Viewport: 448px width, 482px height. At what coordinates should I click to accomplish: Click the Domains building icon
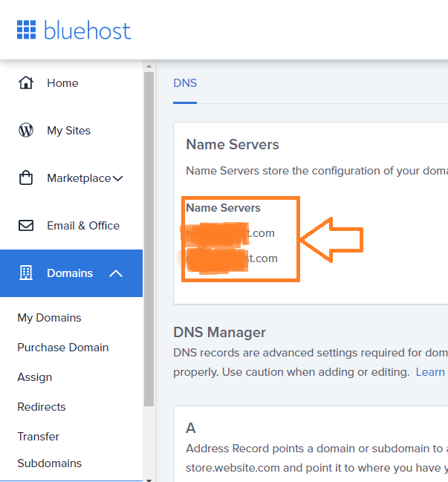pyautogui.click(x=26, y=273)
